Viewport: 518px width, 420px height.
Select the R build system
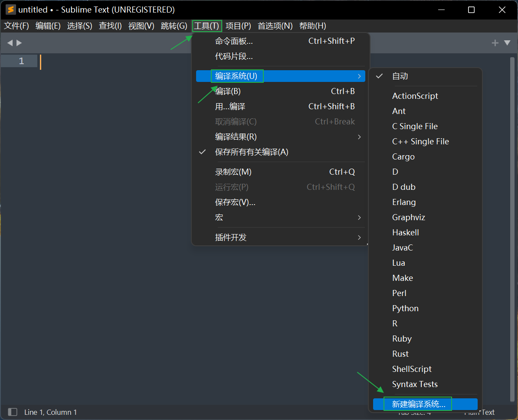click(425, 324)
